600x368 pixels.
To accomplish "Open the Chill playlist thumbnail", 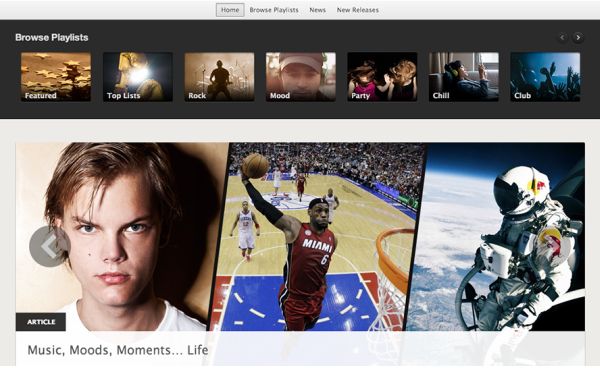I will 464,77.
